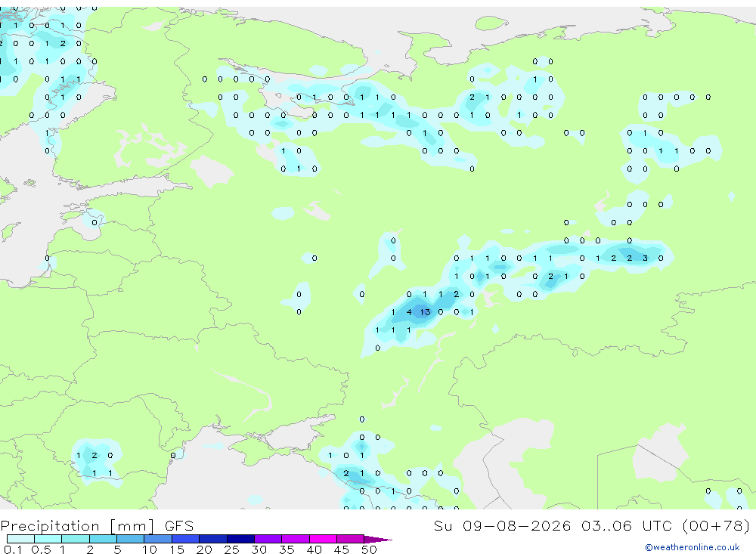Select legend swatch between 25 and 30
The width and height of the screenshot is (756, 554).
pyautogui.click(x=240, y=539)
